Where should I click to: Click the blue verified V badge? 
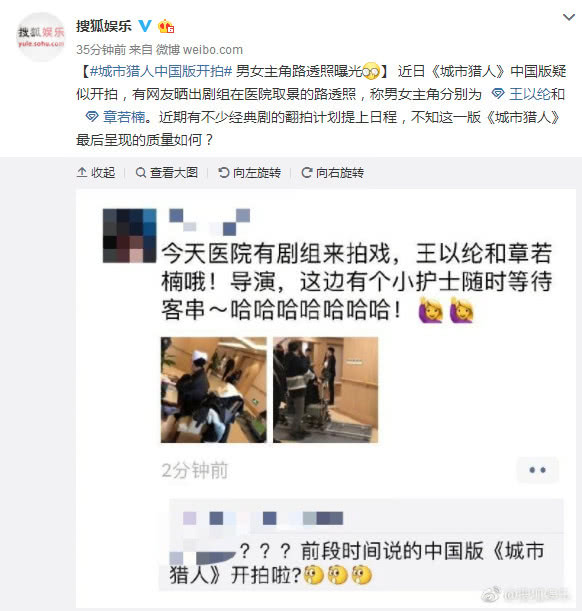point(145,26)
